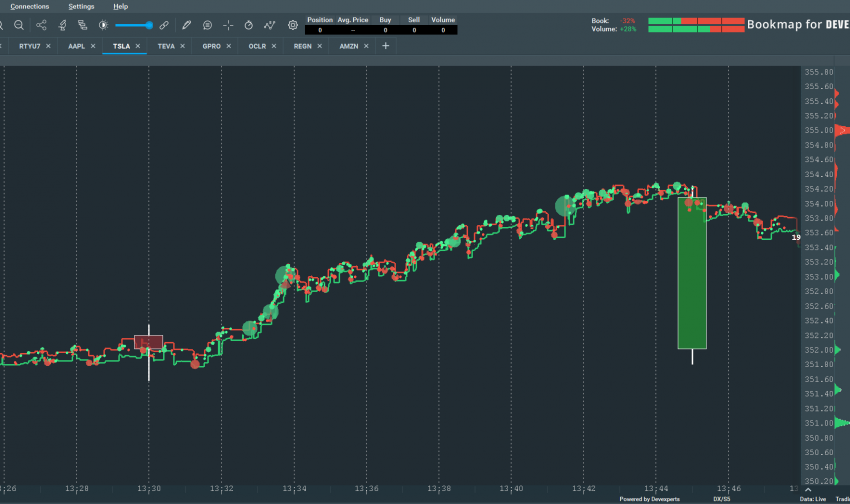
Task: Expand the up chevron at bottom right
Action: tap(808, 490)
